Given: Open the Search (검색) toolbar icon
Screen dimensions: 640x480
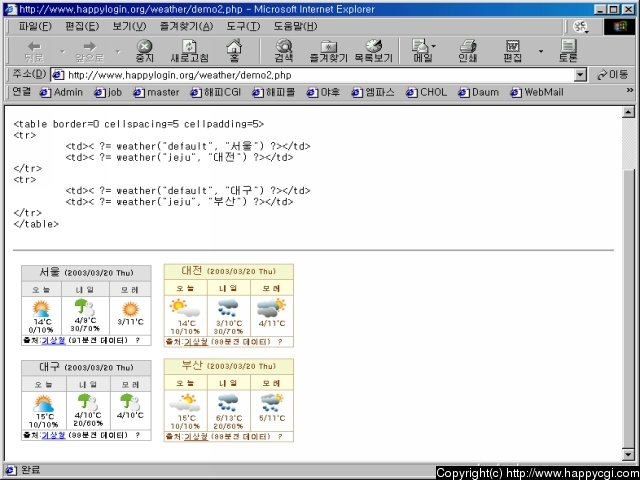Looking at the screenshot, I should tap(284, 51).
